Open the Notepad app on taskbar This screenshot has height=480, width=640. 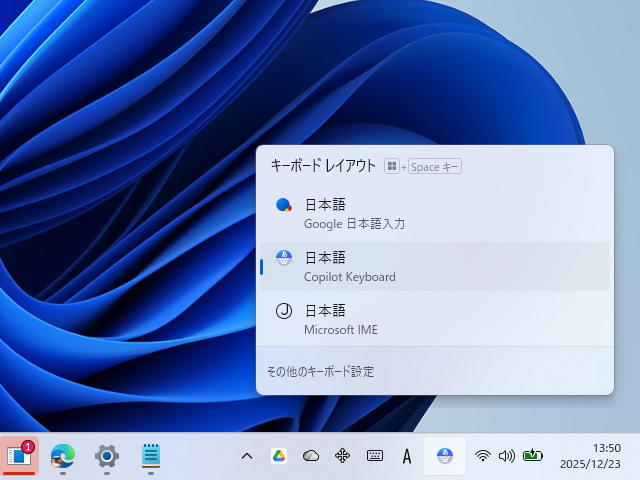point(151,456)
